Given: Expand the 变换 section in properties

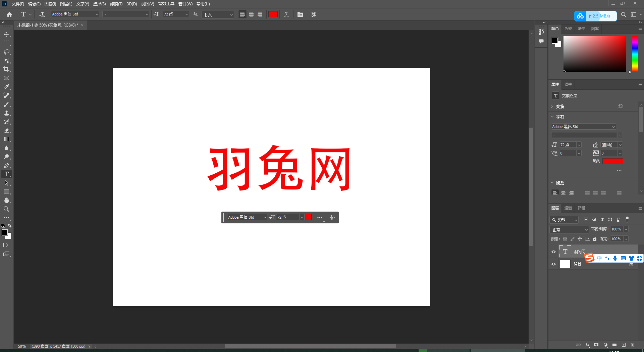Looking at the screenshot, I should click(x=552, y=106).
